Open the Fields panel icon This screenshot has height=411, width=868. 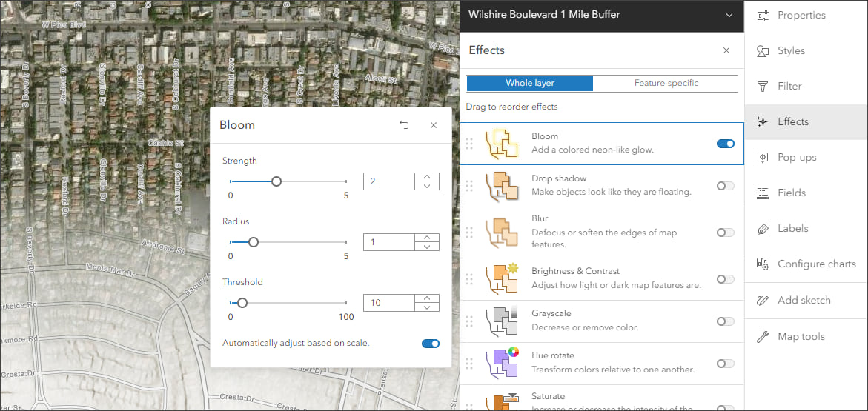(762, 193)
